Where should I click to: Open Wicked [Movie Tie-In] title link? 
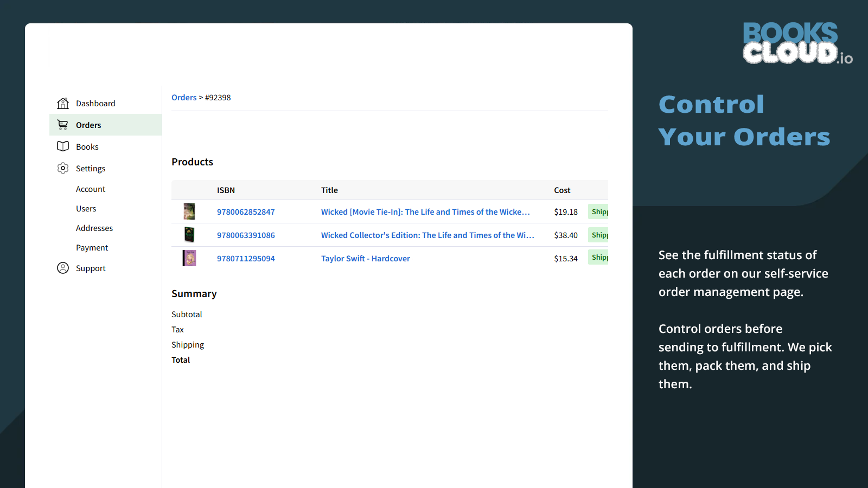[x=425, y=212]
